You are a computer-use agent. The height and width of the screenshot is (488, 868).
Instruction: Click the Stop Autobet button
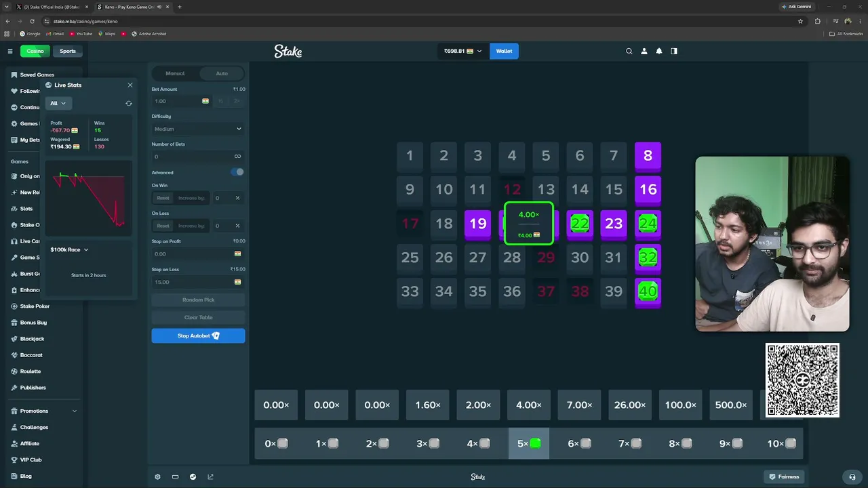(x=198, y=335)
